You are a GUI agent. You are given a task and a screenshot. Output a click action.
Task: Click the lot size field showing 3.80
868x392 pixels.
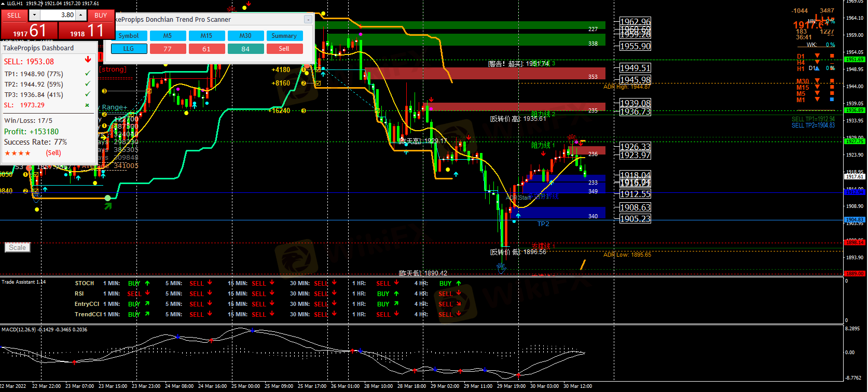coord(58,15)
